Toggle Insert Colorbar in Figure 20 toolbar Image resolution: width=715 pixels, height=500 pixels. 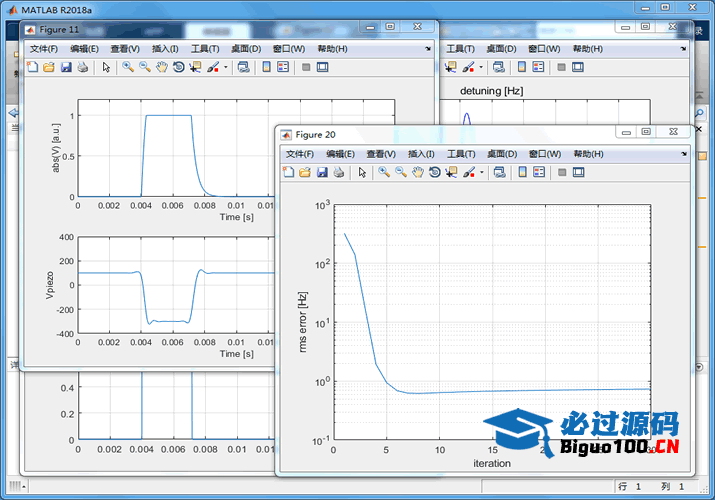(523, 172)
